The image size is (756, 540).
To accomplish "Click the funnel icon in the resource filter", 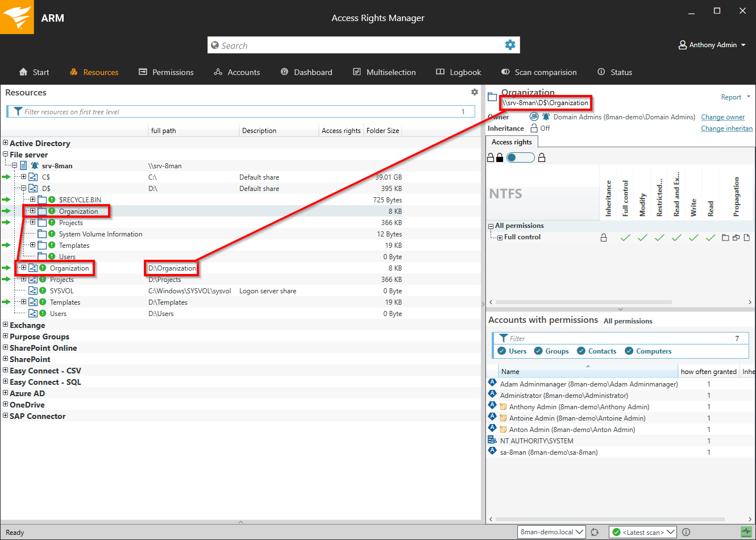I will 18,111.
